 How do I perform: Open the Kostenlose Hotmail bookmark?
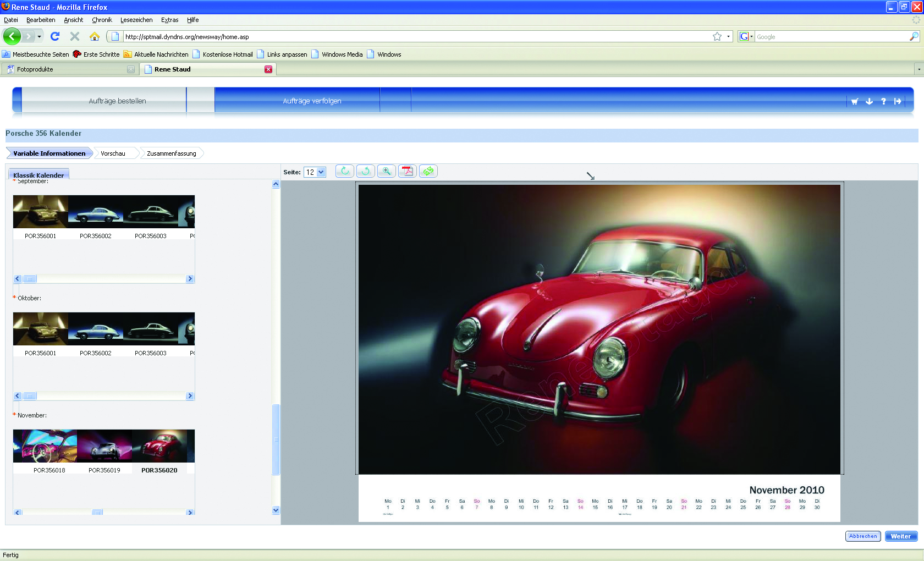[x=223, y=54]
